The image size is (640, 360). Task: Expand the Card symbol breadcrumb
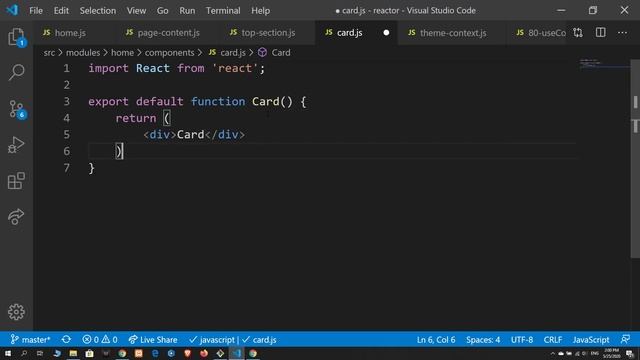point(274,53)
